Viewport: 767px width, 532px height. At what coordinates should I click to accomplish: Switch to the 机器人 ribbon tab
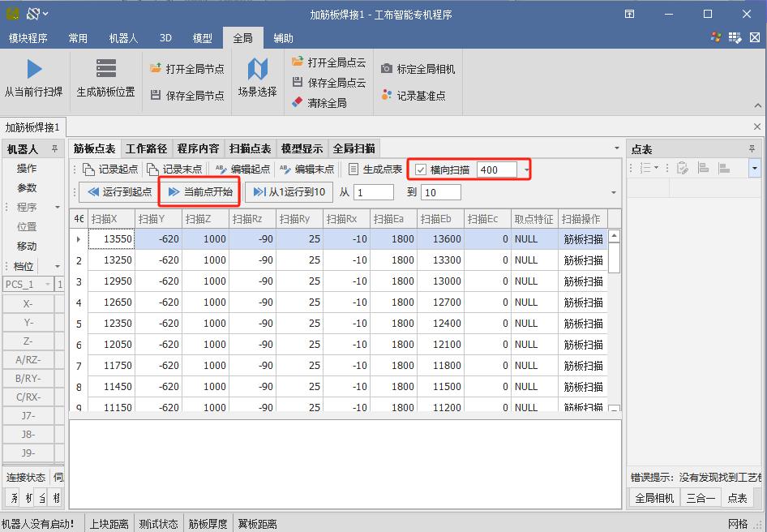pos(123,38)
